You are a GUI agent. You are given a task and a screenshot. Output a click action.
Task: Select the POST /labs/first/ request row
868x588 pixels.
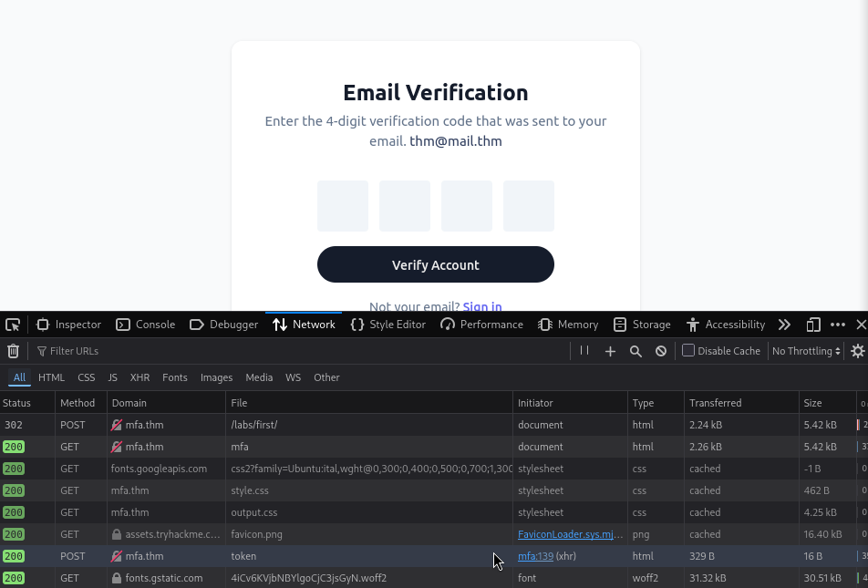(x=434, y=425)
